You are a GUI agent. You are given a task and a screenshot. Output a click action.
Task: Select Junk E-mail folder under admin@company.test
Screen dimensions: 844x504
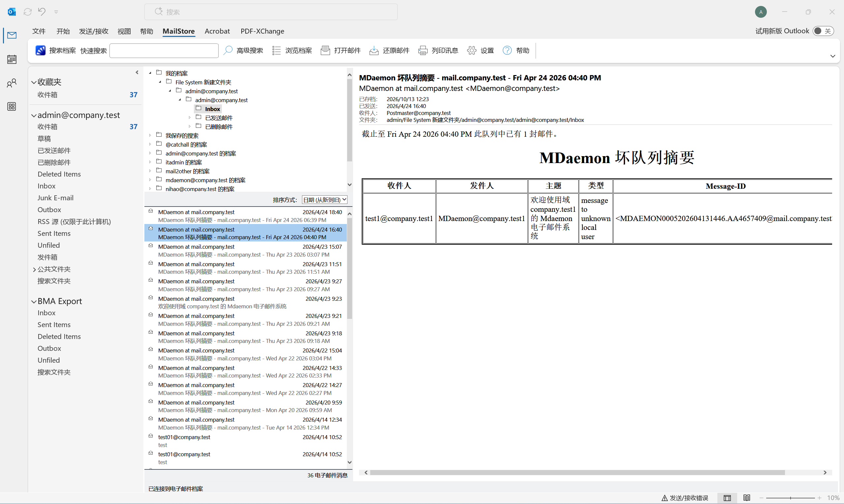55,198
